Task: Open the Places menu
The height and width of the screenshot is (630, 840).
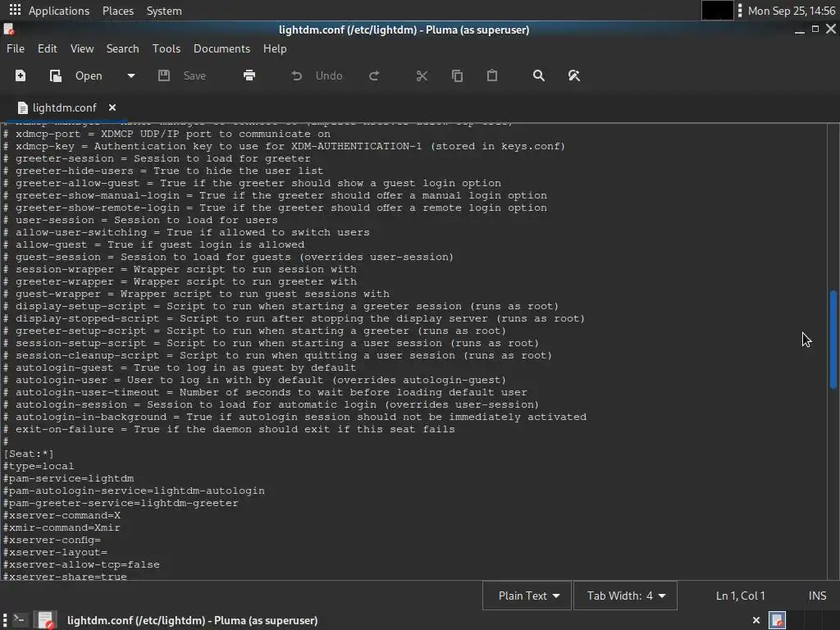Action: [x=118, y=11]
